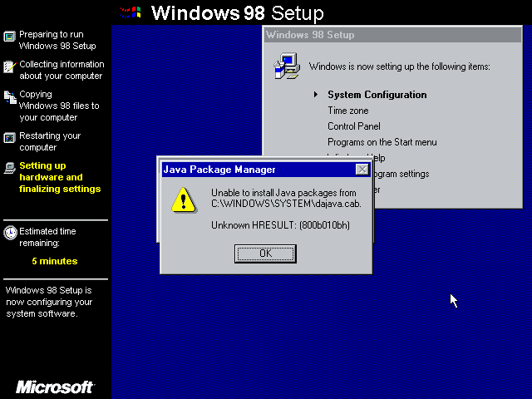
Task: Click the arrow beside System Configuration
Action: coord(316,95)
